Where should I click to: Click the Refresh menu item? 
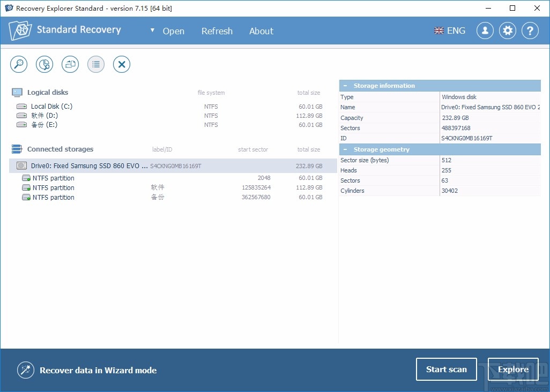pos(217,31)
